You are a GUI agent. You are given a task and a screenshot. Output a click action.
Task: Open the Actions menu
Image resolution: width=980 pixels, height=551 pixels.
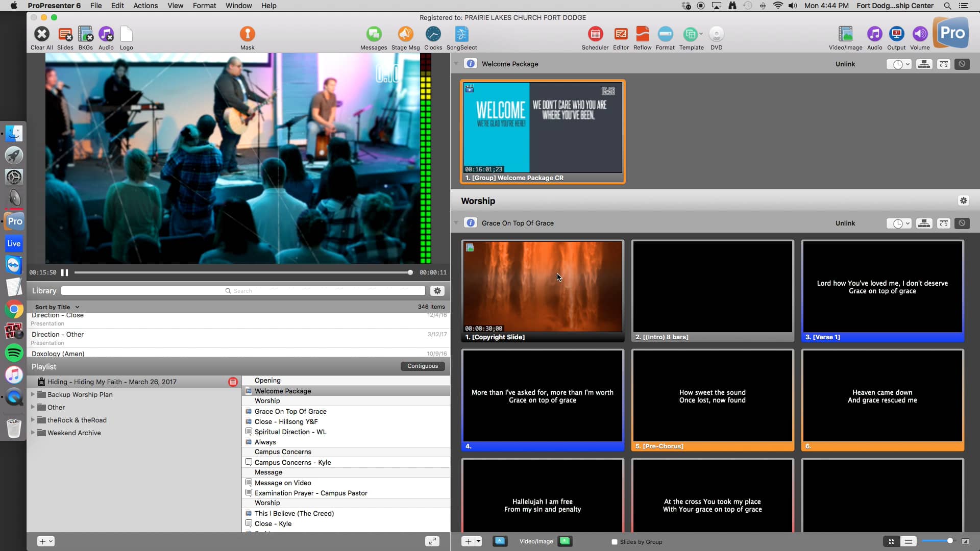145,6
